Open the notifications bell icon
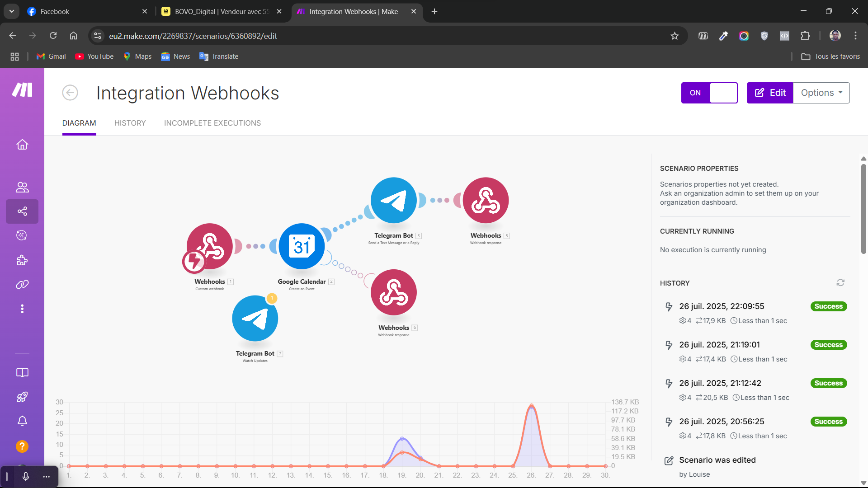Image resolution: width=868 pixels, height=488 pixels. click(22, 421)
